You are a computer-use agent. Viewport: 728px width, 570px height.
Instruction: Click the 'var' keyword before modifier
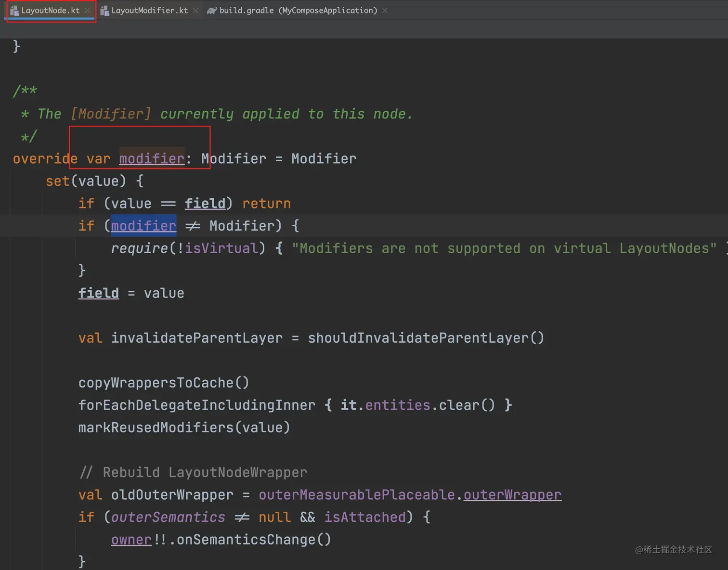pos(99,158)
